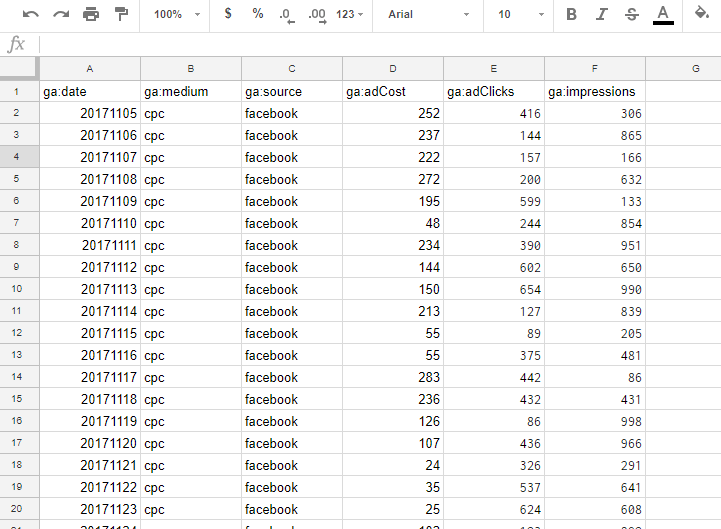
Task: Select adCost cell with value 283
Action: click(x=393, y=377)
